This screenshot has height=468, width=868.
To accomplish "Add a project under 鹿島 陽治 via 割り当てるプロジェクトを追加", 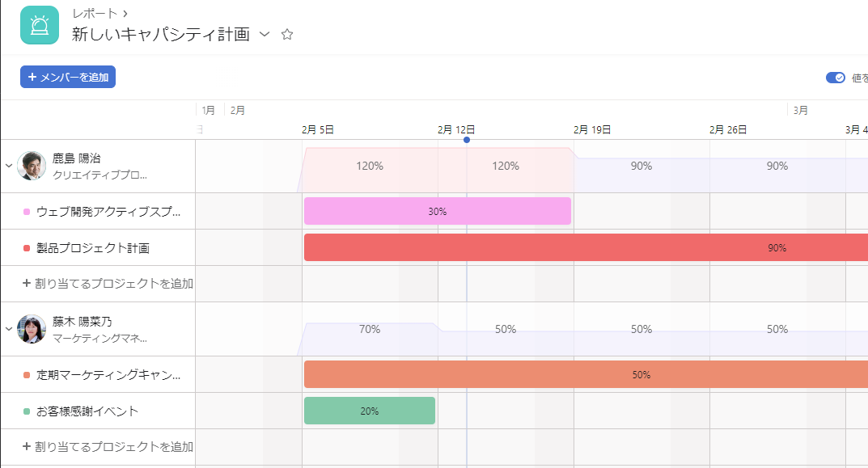I will pyautogui.click(x=108, y=283).
